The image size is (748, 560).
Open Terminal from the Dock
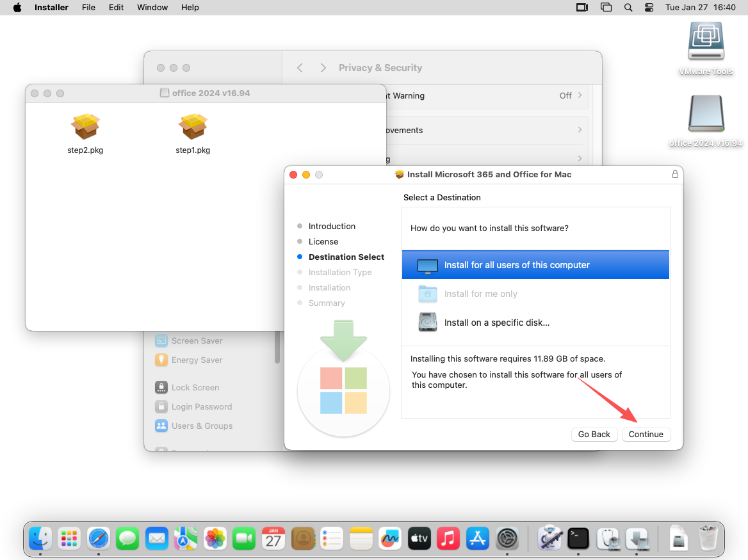point(578,538)
